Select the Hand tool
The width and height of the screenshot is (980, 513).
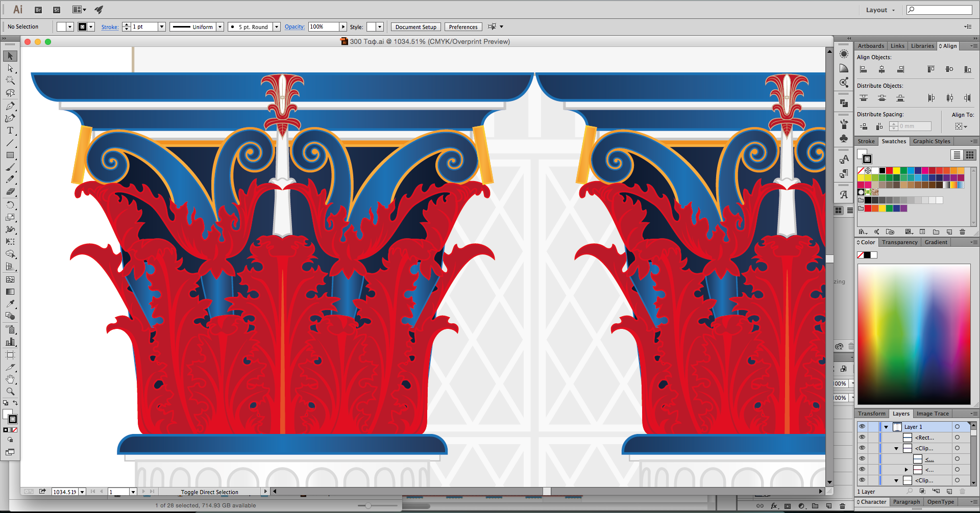point(10,379)
